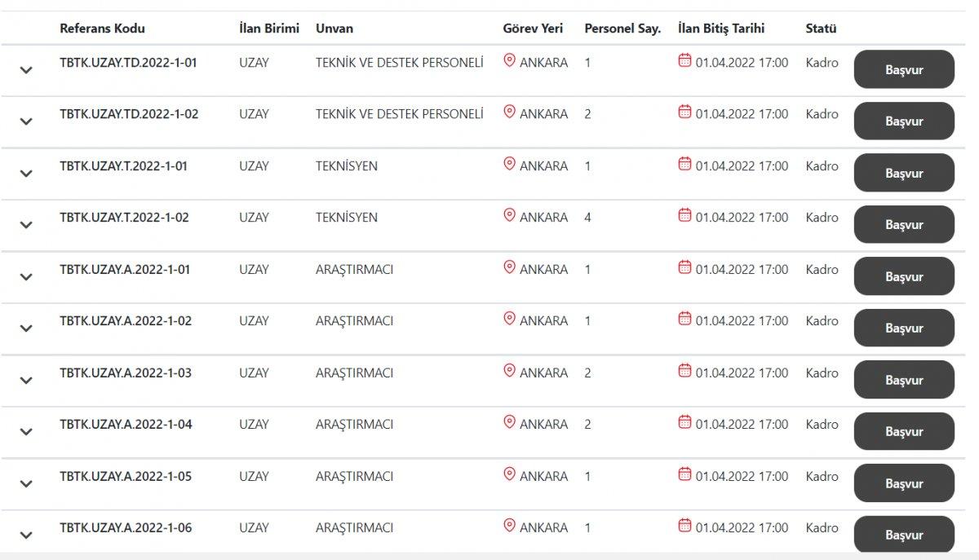Click the Referans Kodu column header

(x=102, y=29)
